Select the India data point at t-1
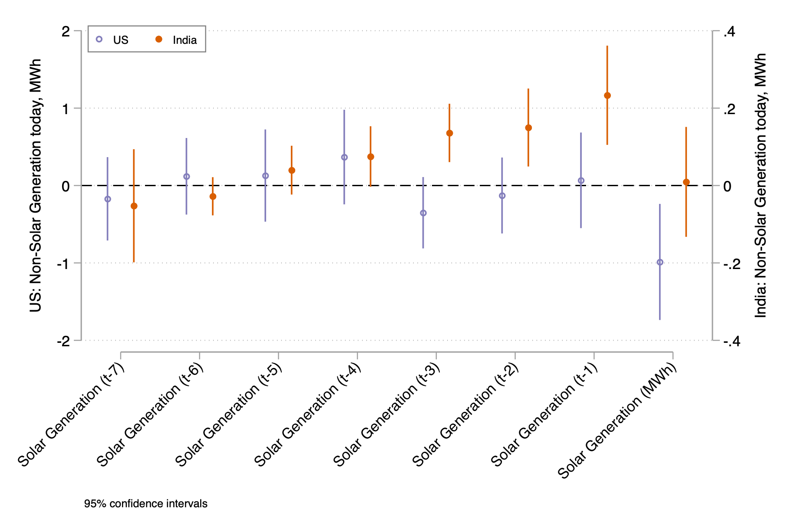This screenshot has height=532, width=798. 607,95
